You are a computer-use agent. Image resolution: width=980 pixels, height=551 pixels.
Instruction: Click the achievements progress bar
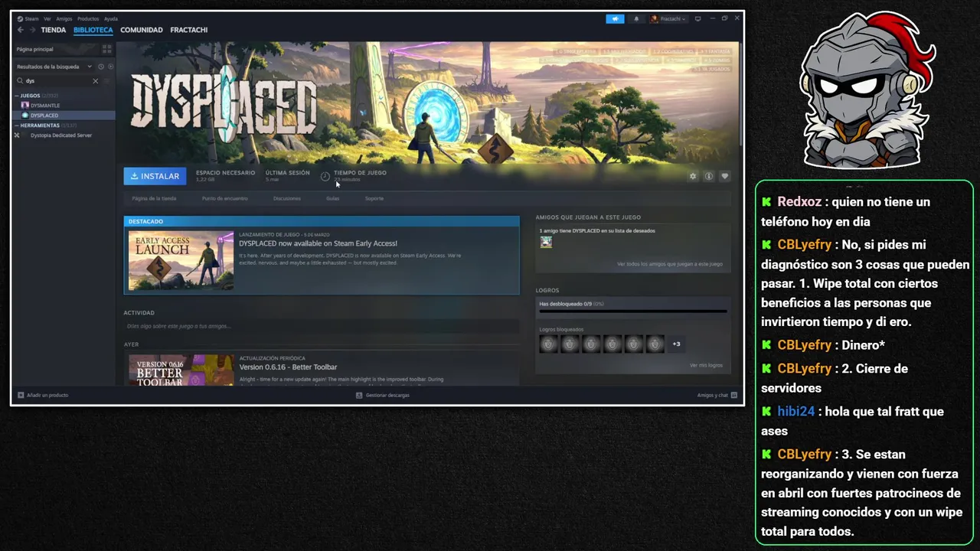633,311
